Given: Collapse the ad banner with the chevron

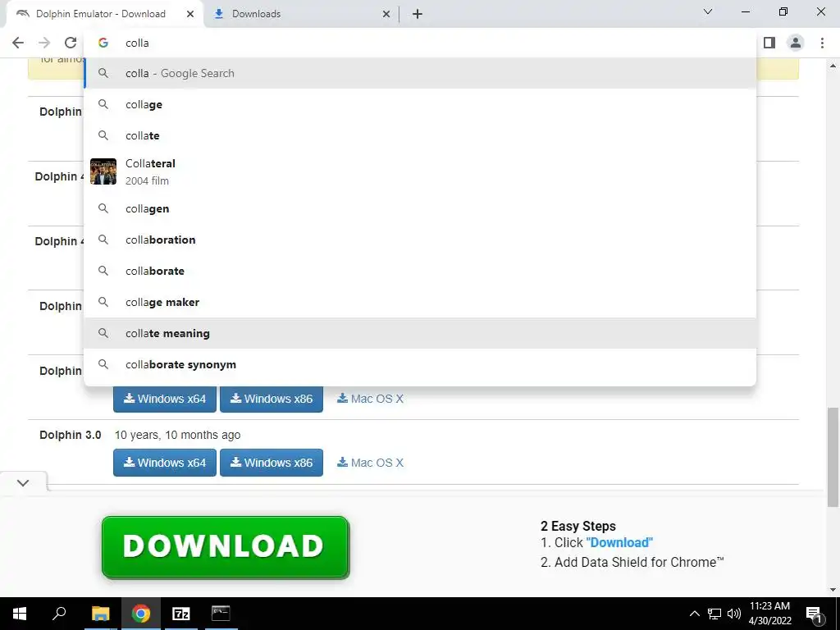Looking at the screenshot, I should click(23, 482).
